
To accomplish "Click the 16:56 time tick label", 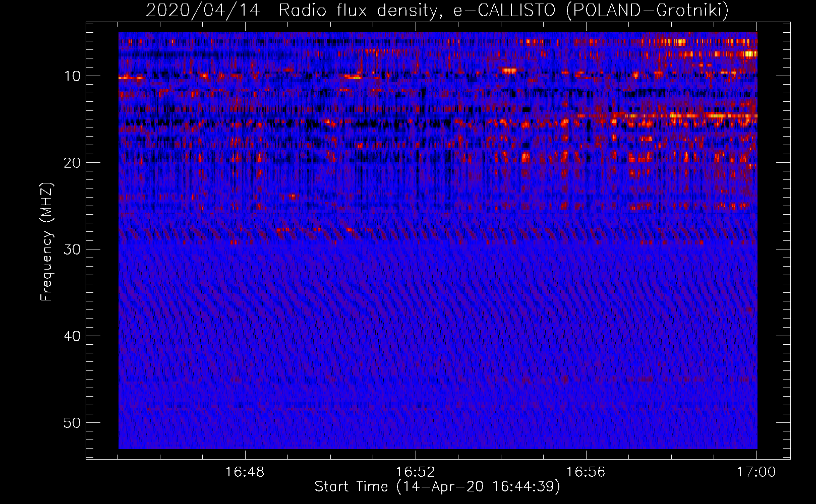I will (586, 472).
